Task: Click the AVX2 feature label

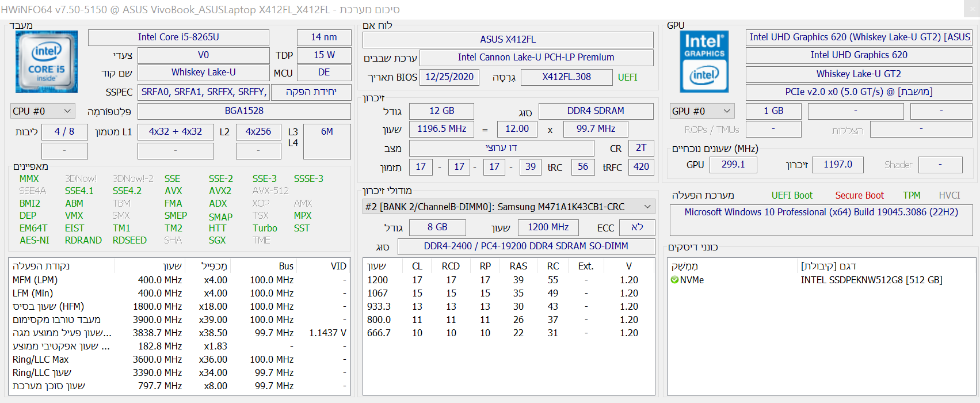Action: point(220,191)
